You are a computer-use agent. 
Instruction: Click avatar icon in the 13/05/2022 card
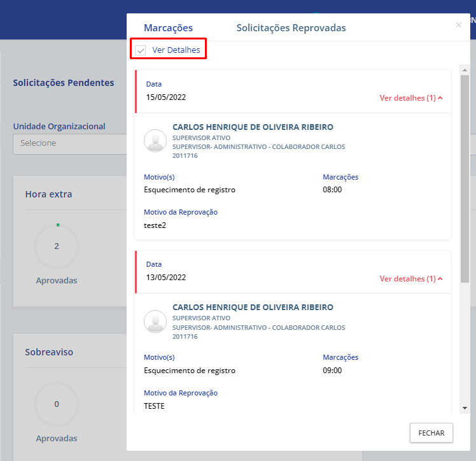[155, 321]
